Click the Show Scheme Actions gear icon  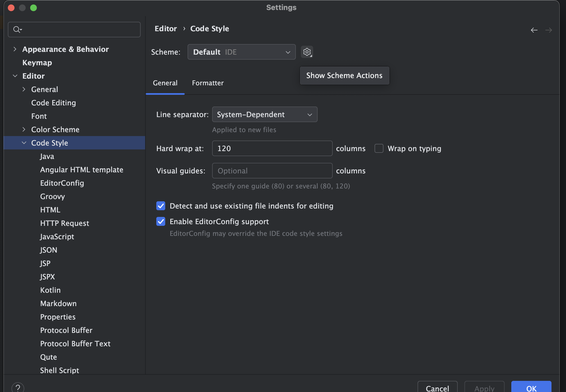click(x=307, y=52)
